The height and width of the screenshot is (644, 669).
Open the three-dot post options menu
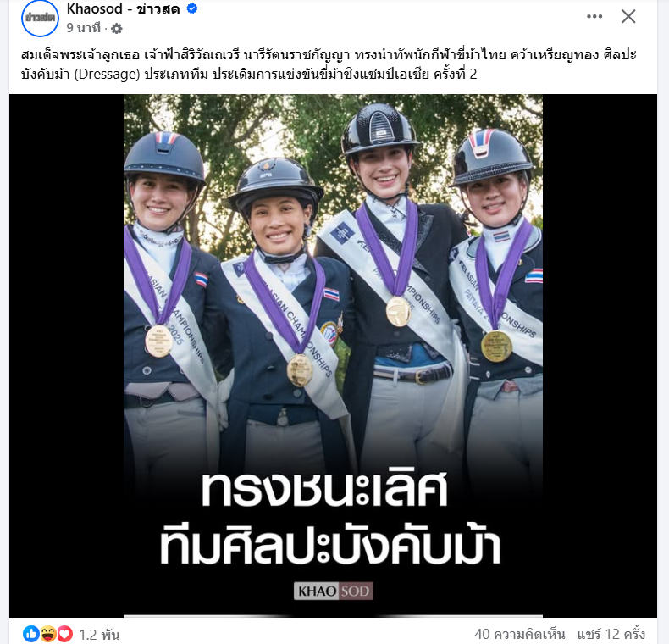[594, 17]
